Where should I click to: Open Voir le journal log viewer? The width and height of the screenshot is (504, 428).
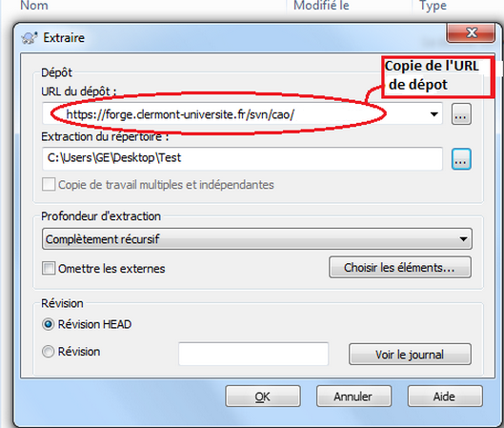coord(410,355)
